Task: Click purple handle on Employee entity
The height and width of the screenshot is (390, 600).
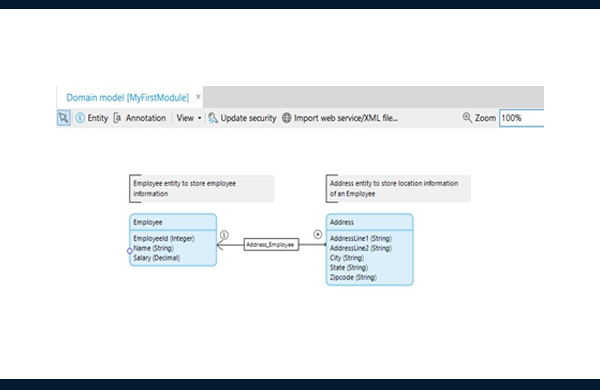Action: click(130, 251)
